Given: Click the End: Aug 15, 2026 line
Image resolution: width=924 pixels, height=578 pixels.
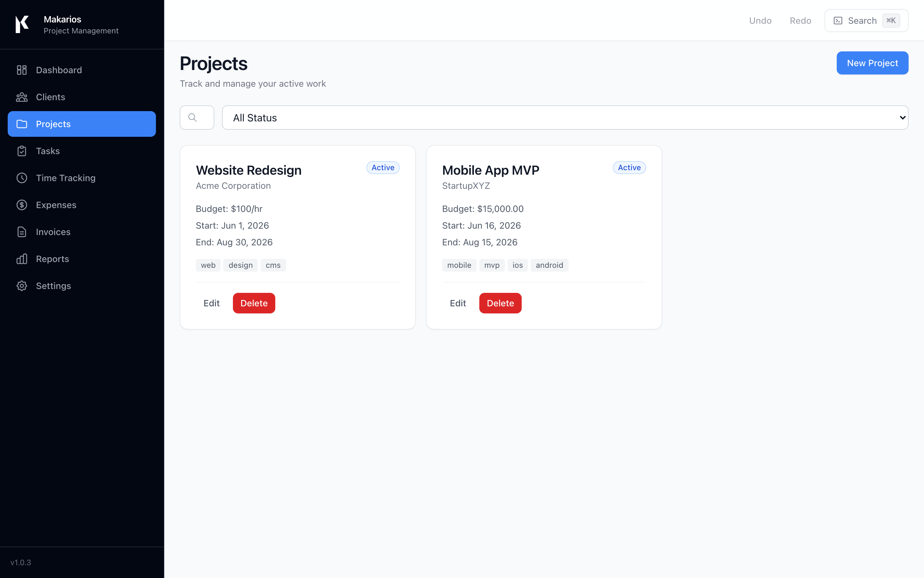Looking at the screenshot, I should point(480,242).
